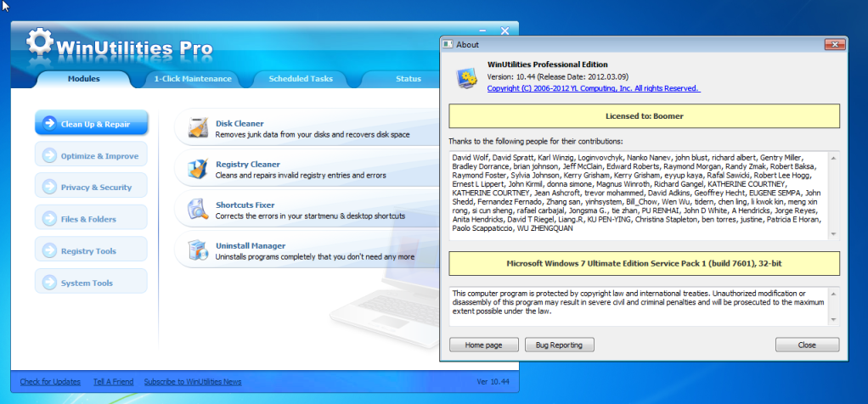
Task: Open the YL Computing copyright link
Action: click(594, 88)
